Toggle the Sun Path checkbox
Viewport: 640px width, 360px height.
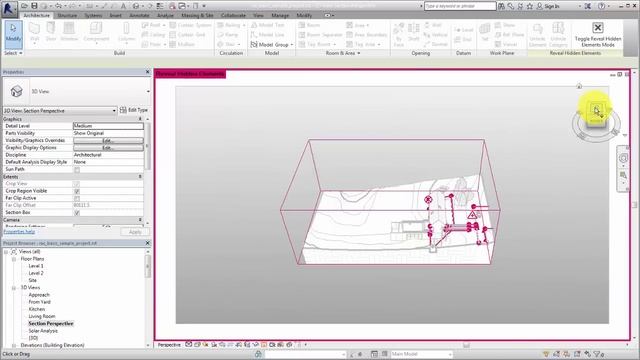click(x=77, y=169)
